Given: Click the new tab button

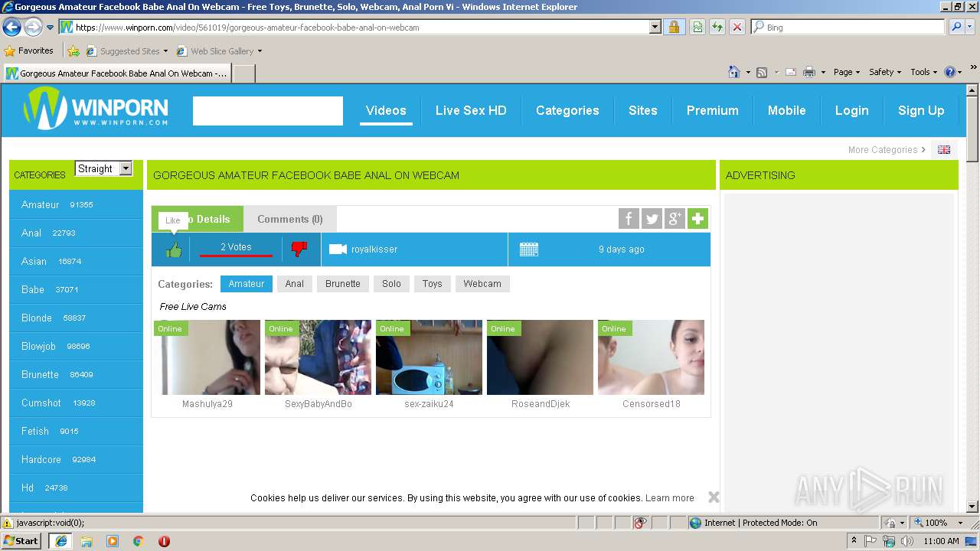Looking at the screenshot, I should pyautogui.click(x=243, y=73).
